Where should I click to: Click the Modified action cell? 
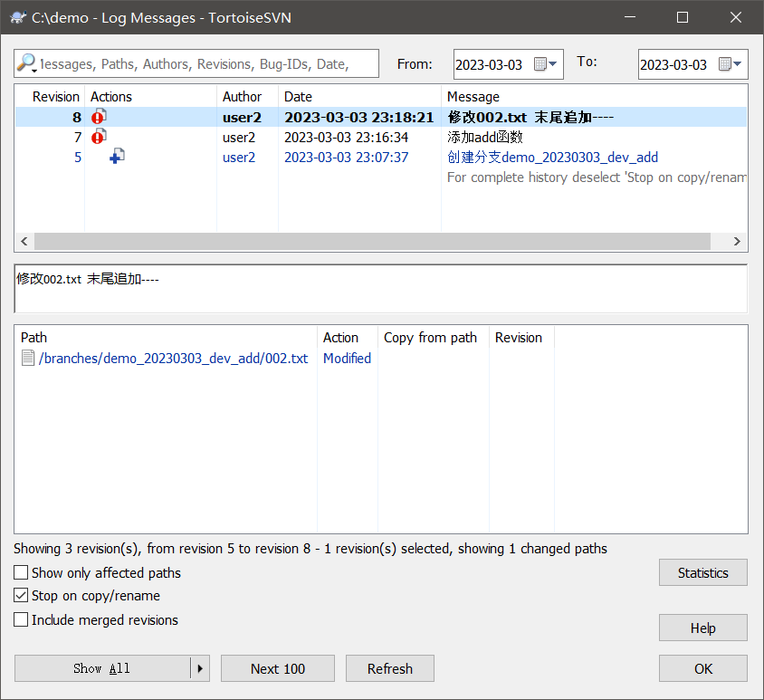(347, 358)
